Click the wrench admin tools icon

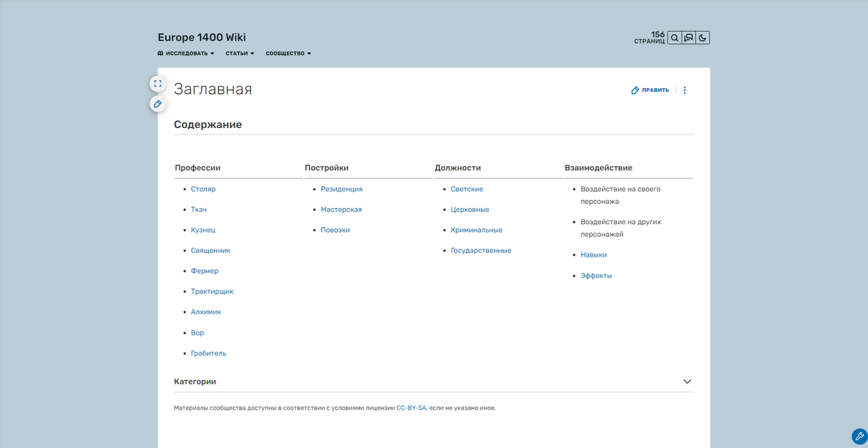pos(859,436)
